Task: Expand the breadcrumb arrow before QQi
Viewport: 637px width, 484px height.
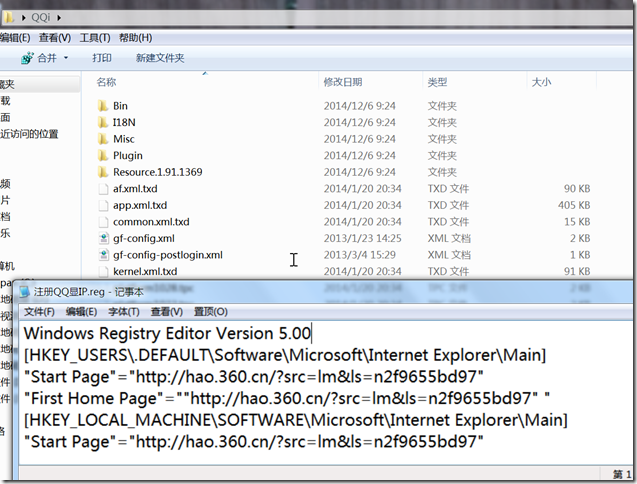Action: tap(24, 17)
